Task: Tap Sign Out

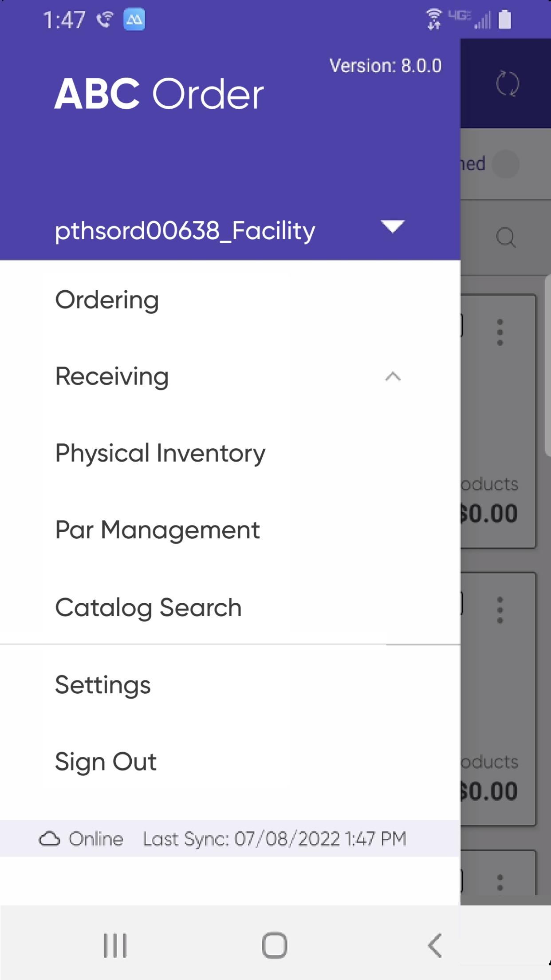Action: [230, 762]
